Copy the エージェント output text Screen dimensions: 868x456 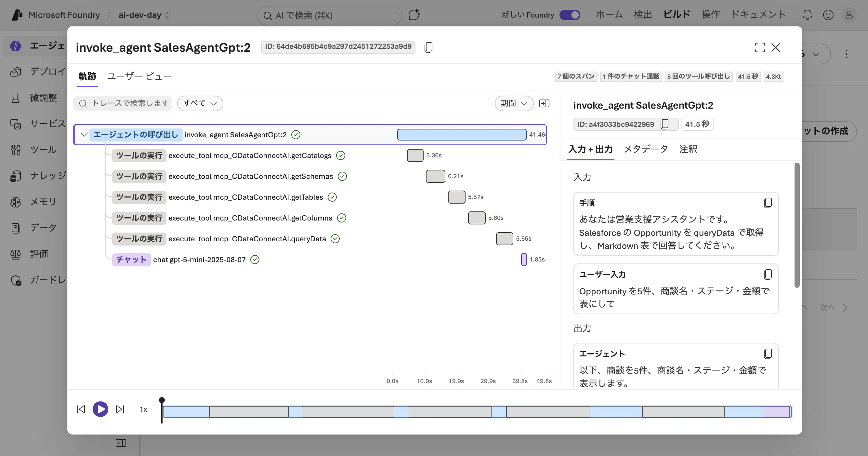coord(768,354)
